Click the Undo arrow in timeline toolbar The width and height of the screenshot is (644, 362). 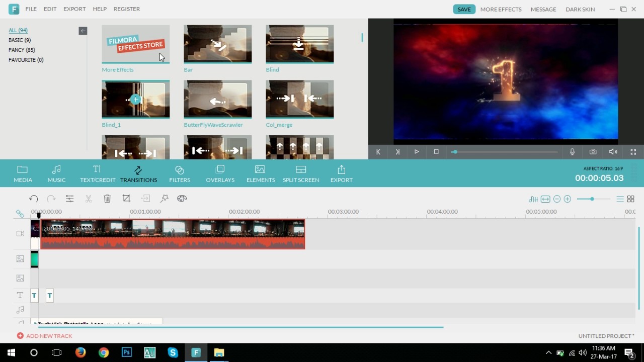pos(33,199)
